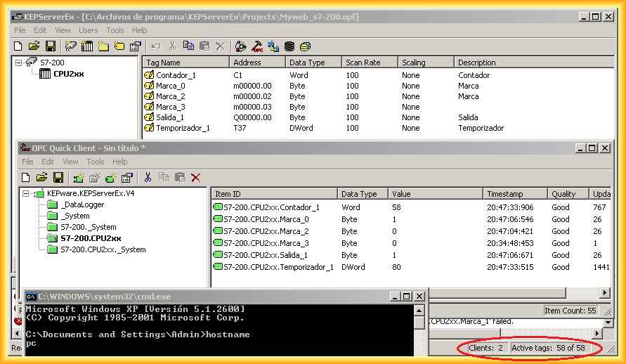This screenshot has width=626, height=364.
Task: Select the Temporizador_1 tag row
Action: click(x=183, y=128)
